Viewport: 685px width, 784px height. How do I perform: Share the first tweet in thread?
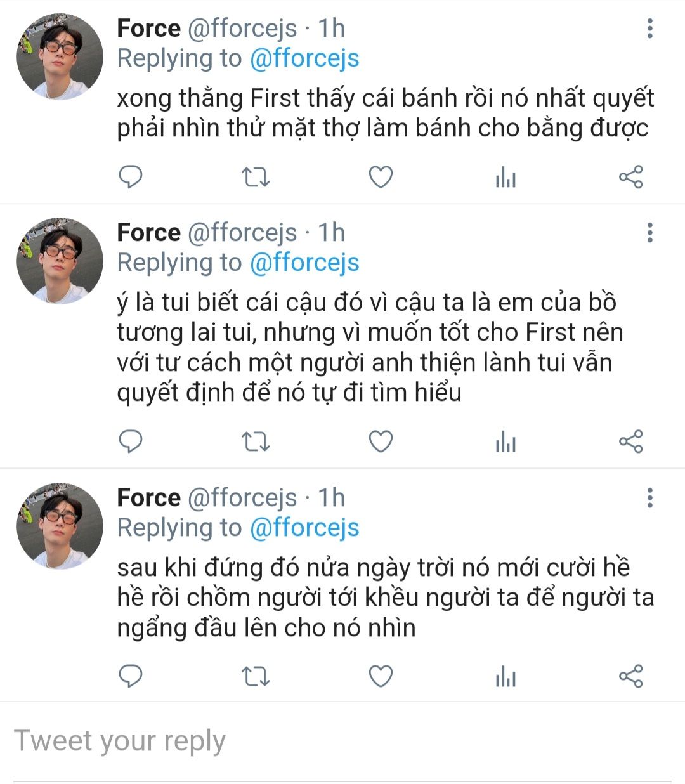(630, 177)
